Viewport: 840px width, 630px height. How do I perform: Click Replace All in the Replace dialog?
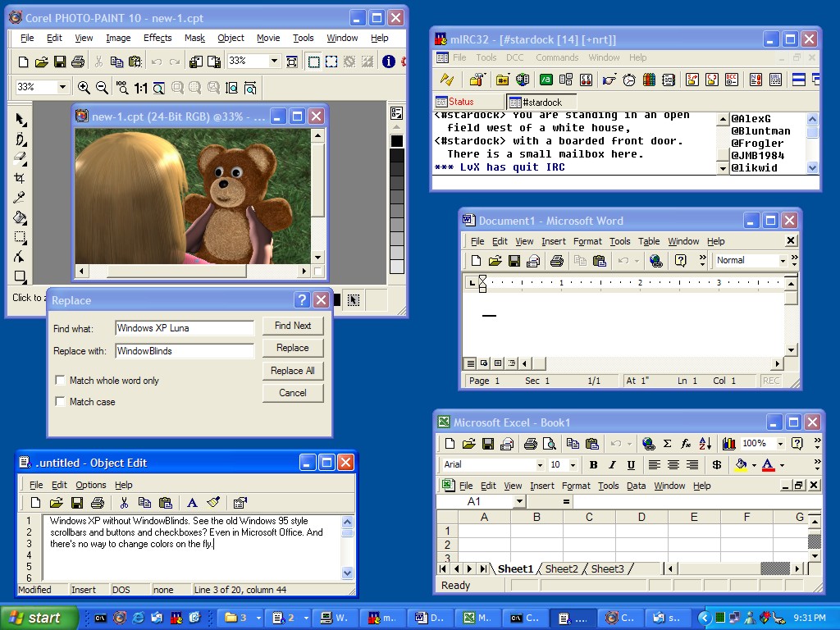click(x=293, y=370)
